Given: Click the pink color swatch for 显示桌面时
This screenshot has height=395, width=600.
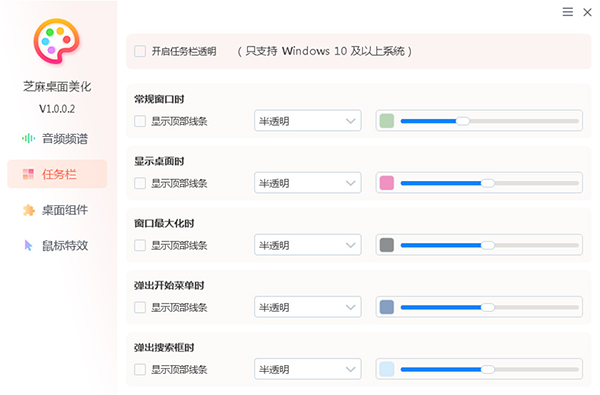Looking at the screenshot, I should pos(387,183).
